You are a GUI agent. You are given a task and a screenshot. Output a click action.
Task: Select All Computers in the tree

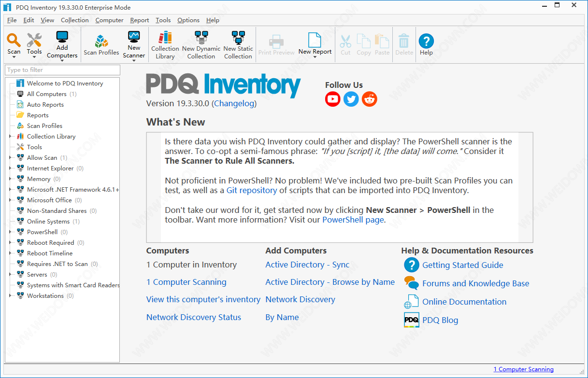pos(47,94)
